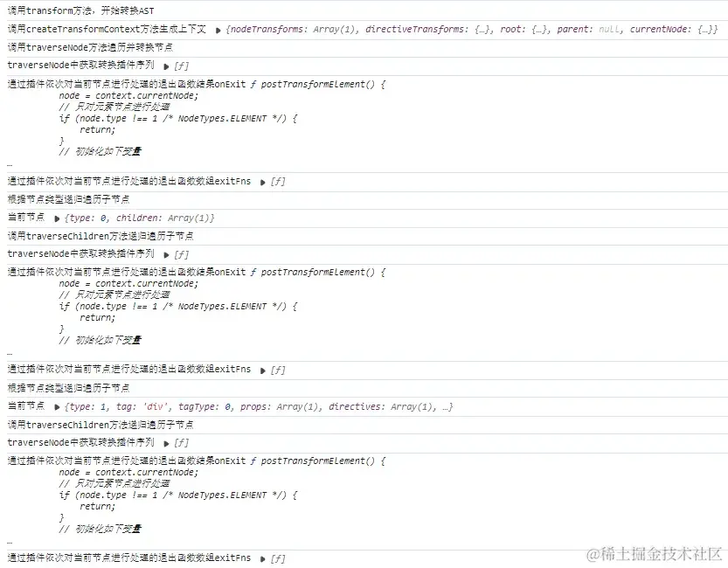The height and width of the screenshot is (568, 728).
Task: Expand the {type: 1, tag: 'div'} node object
Action: point(57,407)
